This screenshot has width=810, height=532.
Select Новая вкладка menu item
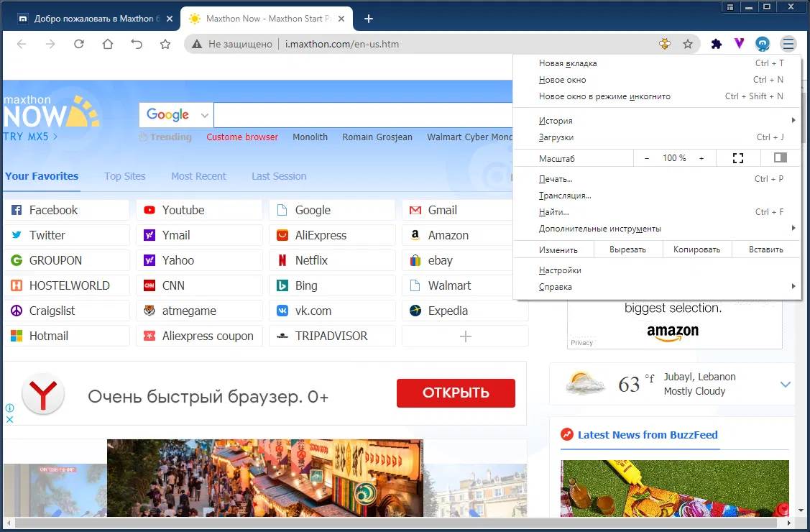(658, 63)
